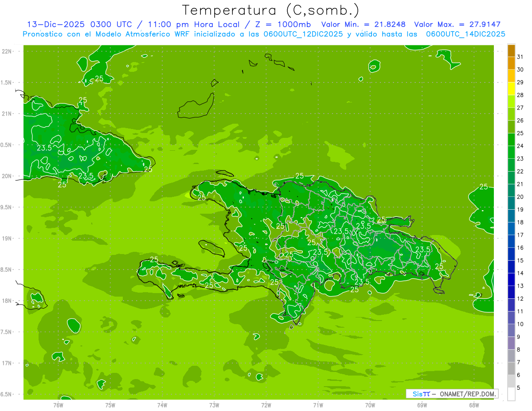Screen dimensions: 532x411
Task: Click the '16' color scale label
Action: (520, 248)
